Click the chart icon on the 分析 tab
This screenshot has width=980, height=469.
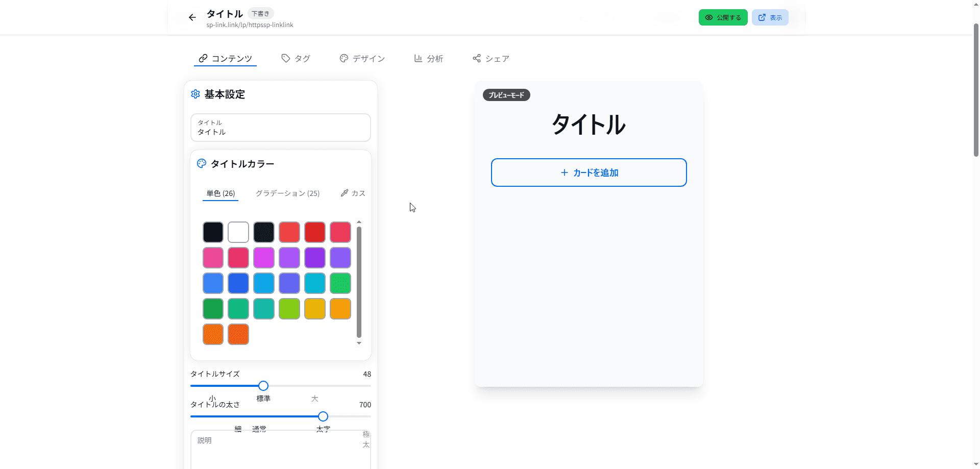pyautogui.click(x=419, y=58)
